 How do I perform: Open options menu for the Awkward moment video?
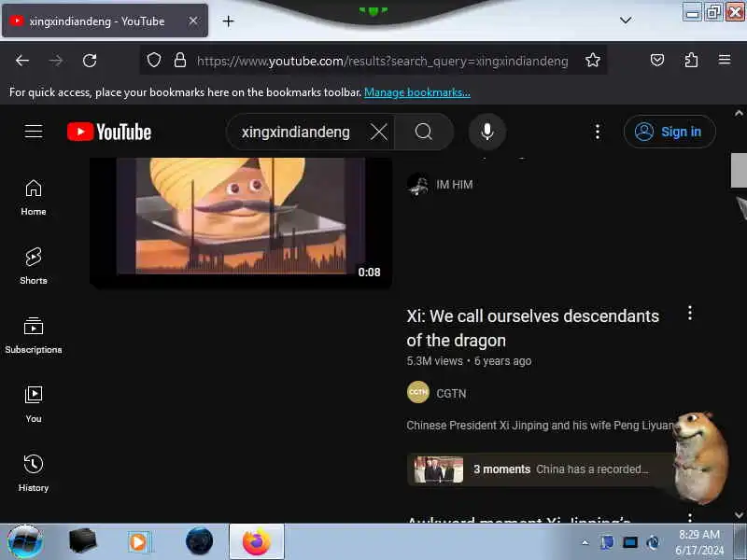coord(690,517)
